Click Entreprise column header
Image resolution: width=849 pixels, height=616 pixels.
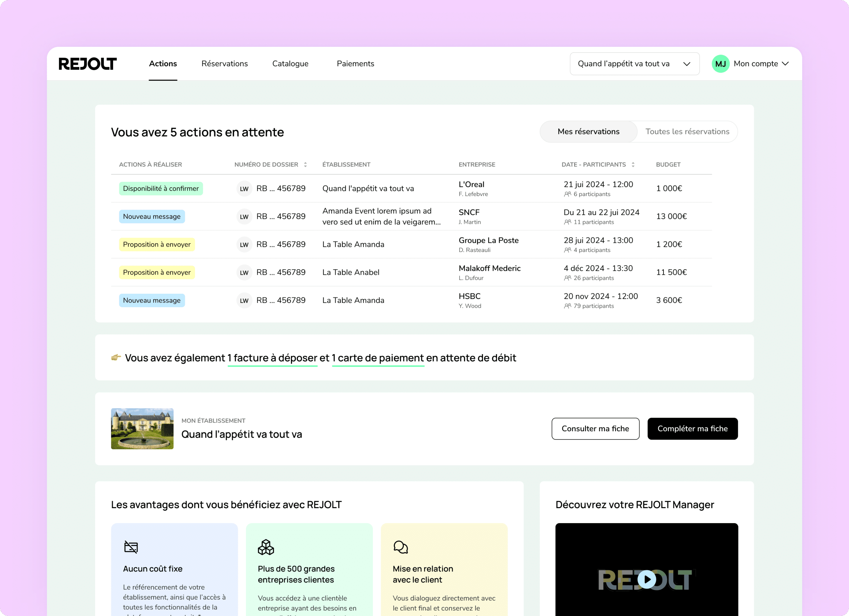point(477,165)
